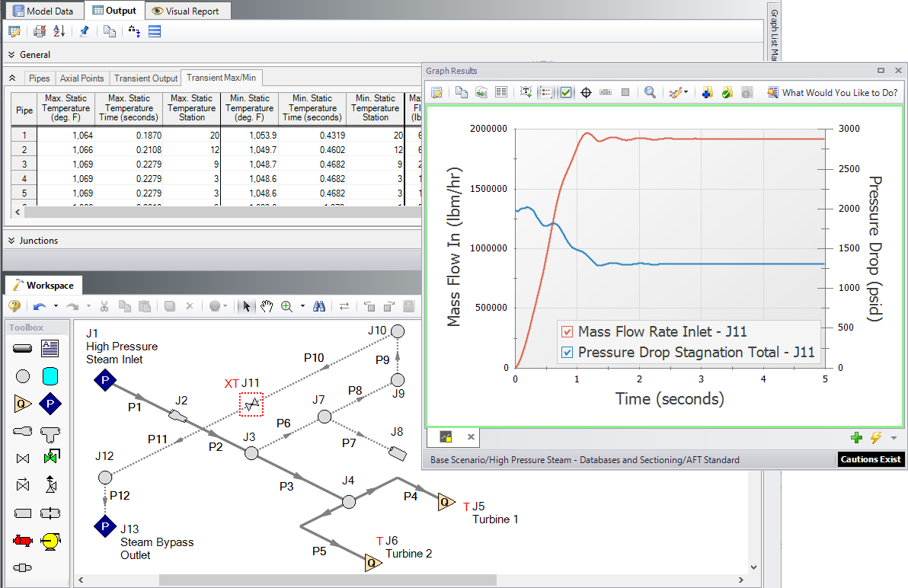Expand the Junctions section
Image resolution: width=908 pixels, height=588 pixels.
tap(11, 241)
